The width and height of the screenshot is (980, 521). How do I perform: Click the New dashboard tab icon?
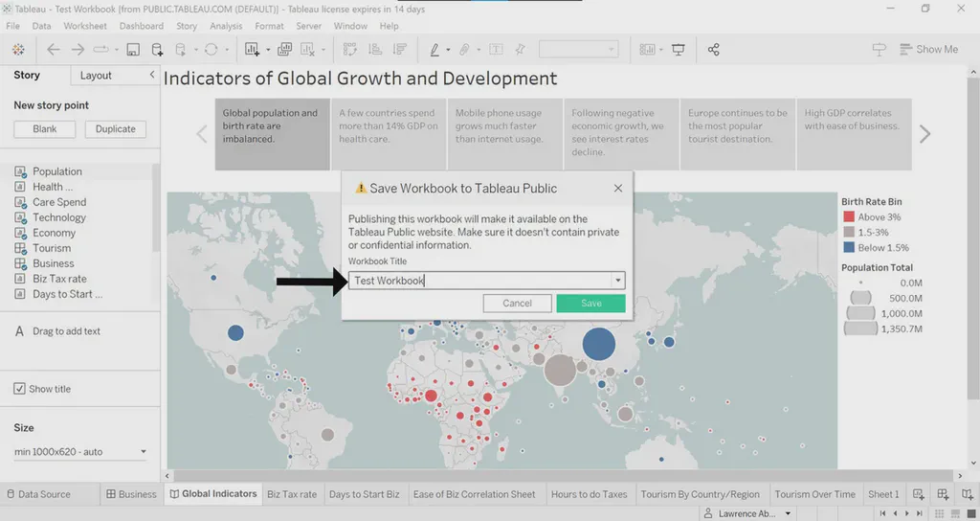click(943, 494)
